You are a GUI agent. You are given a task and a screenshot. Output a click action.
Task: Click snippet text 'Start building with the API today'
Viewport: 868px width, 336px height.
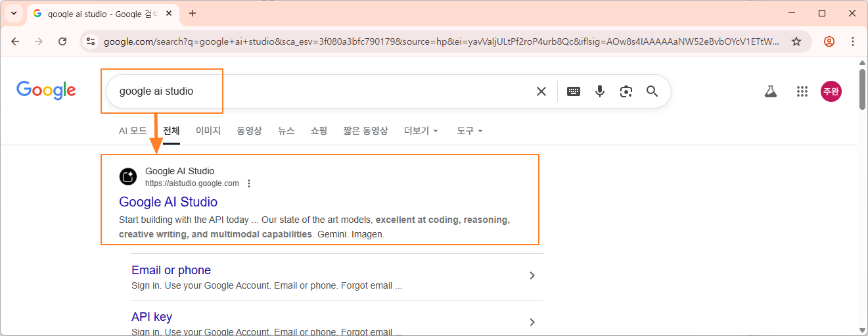coord(184,220)
